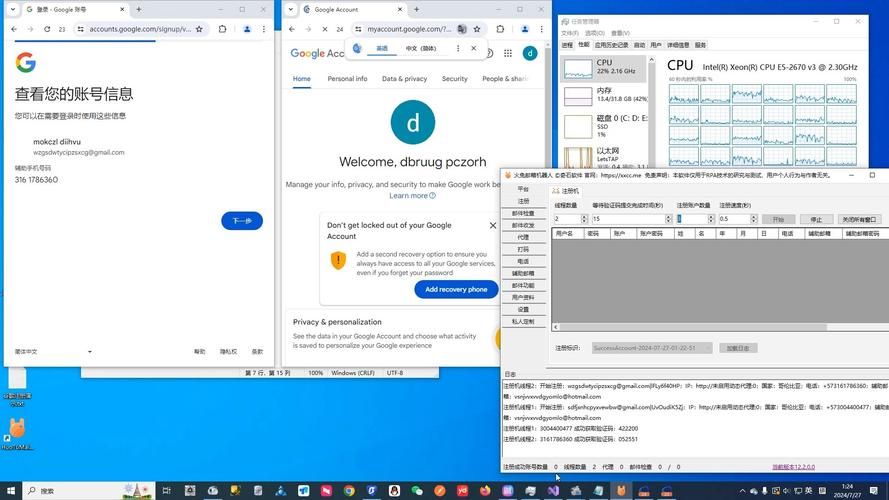Open tab search dropdown in left Chrome
Screen dimensions: 889x500
[x=12, y=10]
